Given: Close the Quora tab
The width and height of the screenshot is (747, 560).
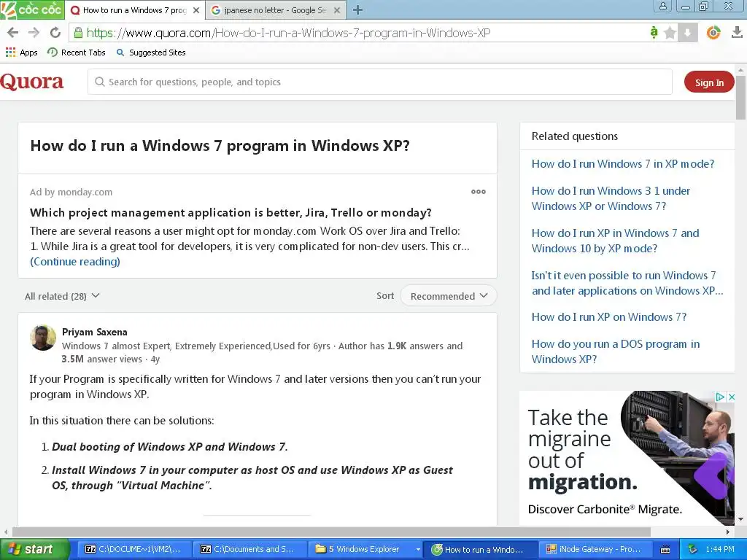Looking at the screenshot, I should point(196,10).
